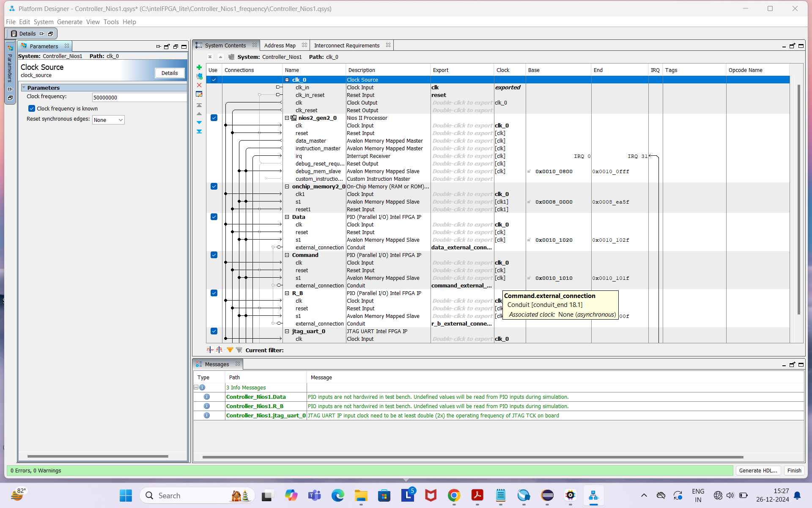The image size is (812, 508).
Task: Click the drill-into-subsystem icon before System label
Action: [x=231, y=57]
